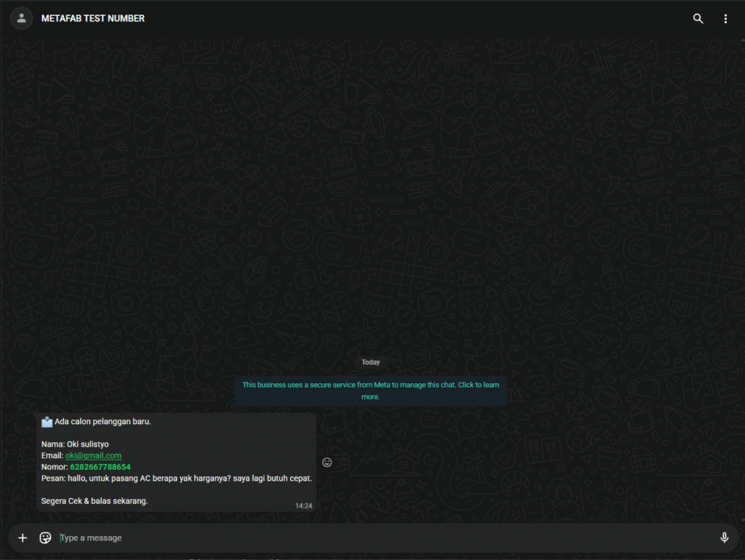Focus the Type a message field
745x560 pixels.
pos(378,537)
